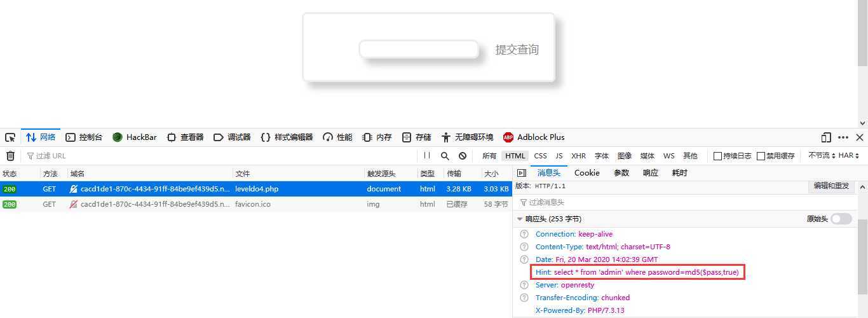Click the 编辑和重发 button
Screen dimensions: 868x318
[x=832, y=186]
